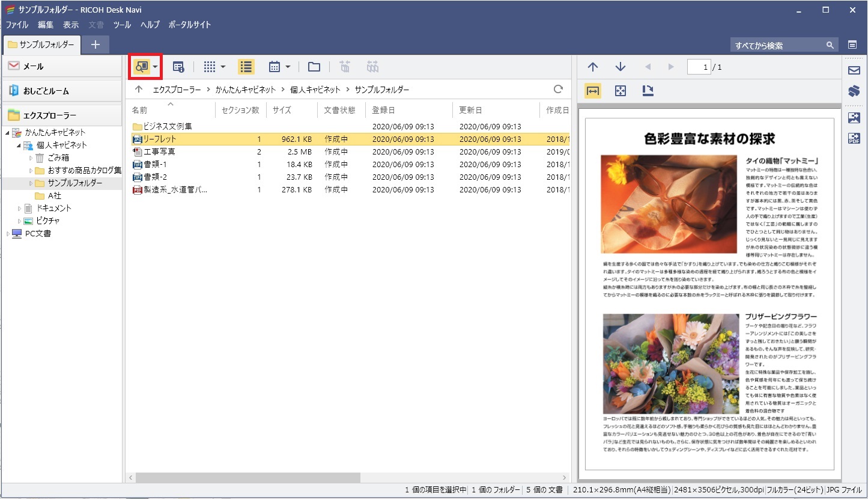Click the すべてから検索 search field
This screenshot has width=868, height=499.
777,46
